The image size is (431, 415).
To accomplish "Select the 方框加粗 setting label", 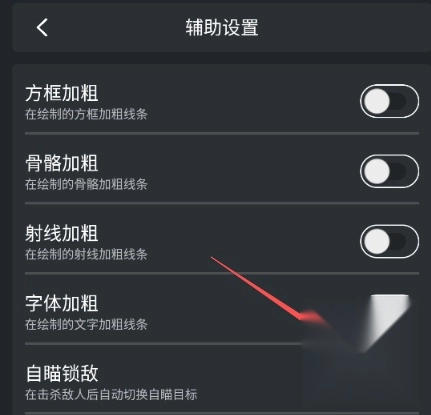I will pos(62,93).
